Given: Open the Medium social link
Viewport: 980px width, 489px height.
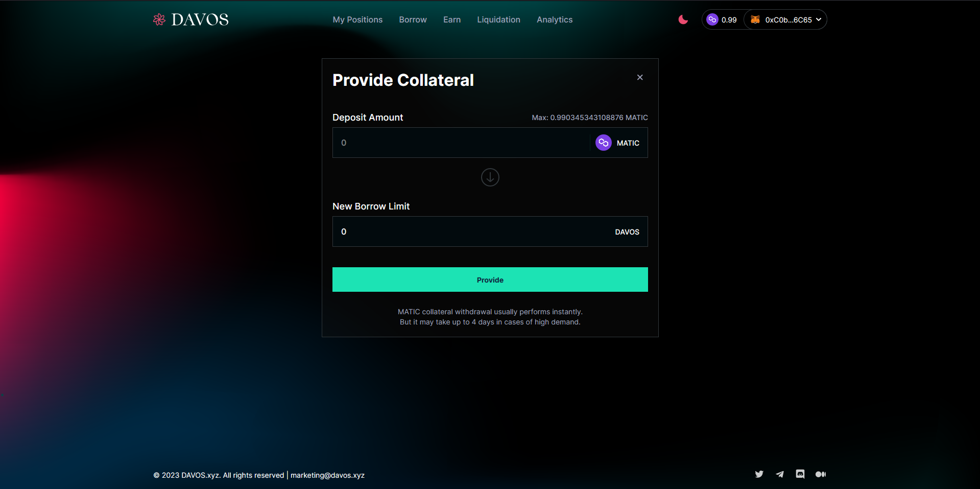Looking at the screenshot, I should pos(820,474).
